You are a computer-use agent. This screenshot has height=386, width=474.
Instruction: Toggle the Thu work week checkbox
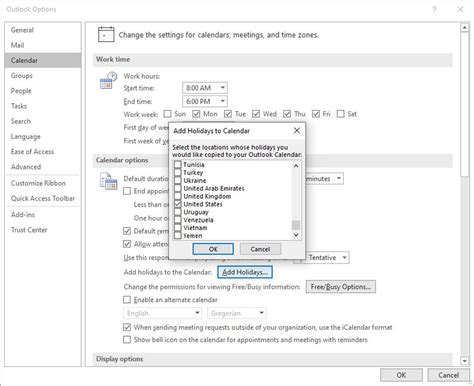click(x=287, y=114)
